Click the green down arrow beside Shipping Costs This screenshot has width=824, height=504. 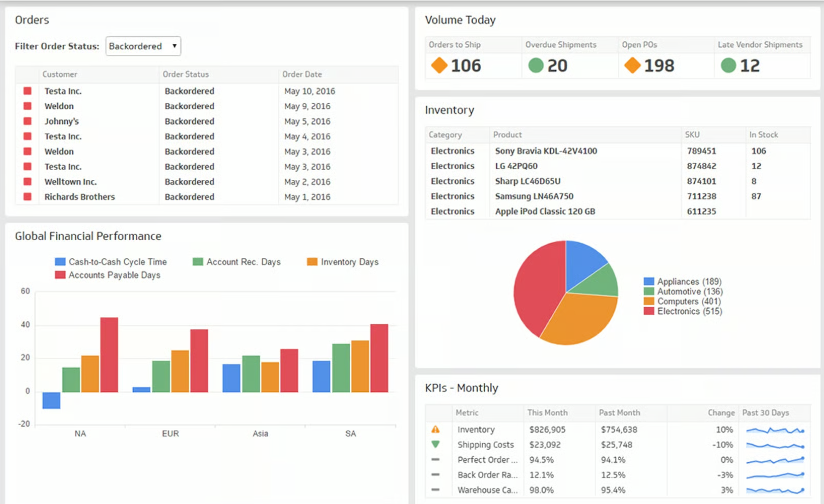(x=436, y=444)
